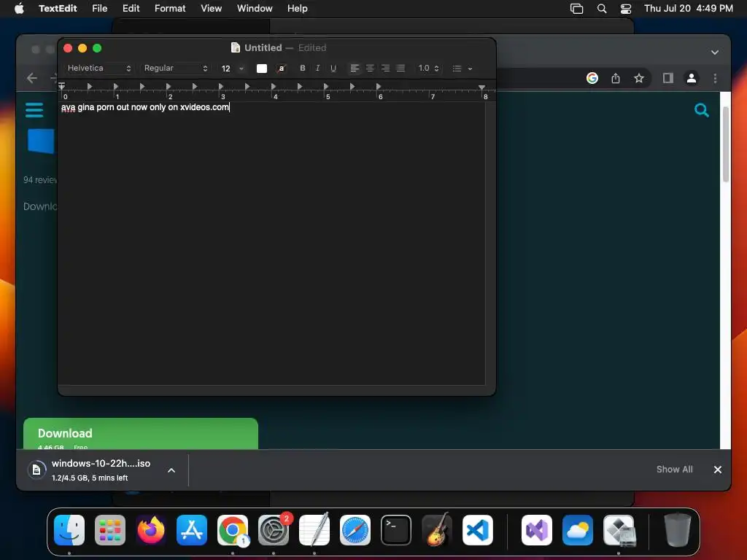This screenshot has height=560, width=747.
Task: Open TextEdit from the Dock
Action: click(314, 530)
